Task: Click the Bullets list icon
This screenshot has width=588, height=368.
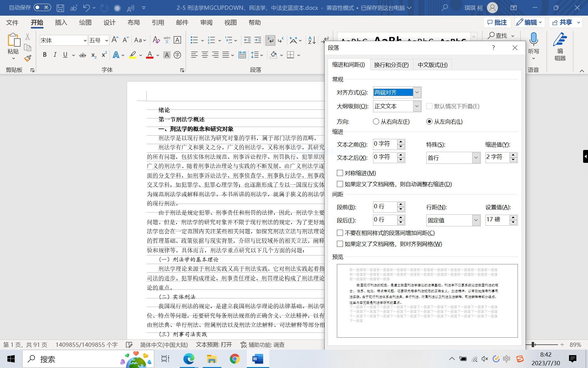Action: tap(194, 40)
